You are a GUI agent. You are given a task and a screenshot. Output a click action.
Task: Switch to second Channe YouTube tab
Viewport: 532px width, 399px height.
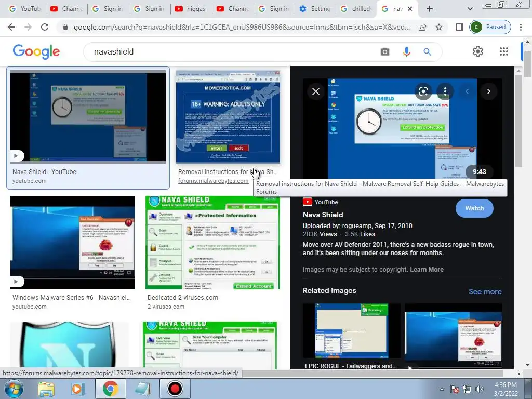(233, 9)
